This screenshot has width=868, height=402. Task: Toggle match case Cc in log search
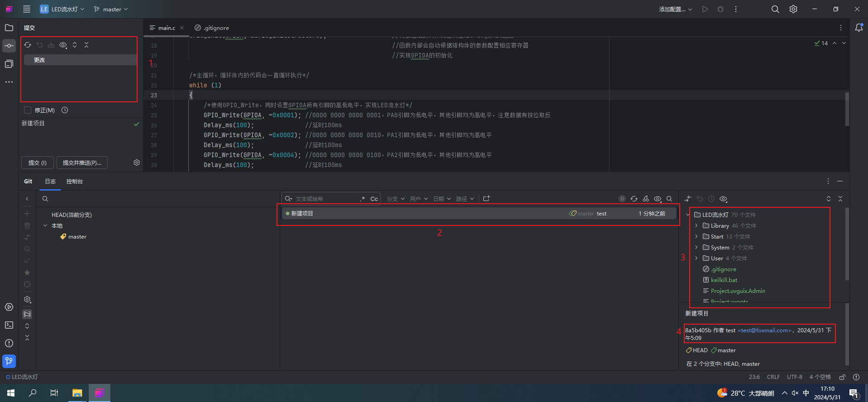coord(374,199)
